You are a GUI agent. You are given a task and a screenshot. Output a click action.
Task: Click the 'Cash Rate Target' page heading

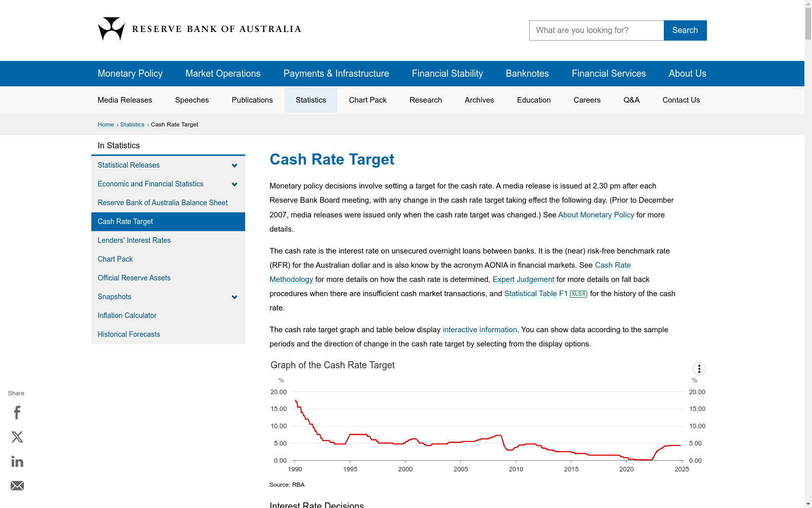click(332, 160)
